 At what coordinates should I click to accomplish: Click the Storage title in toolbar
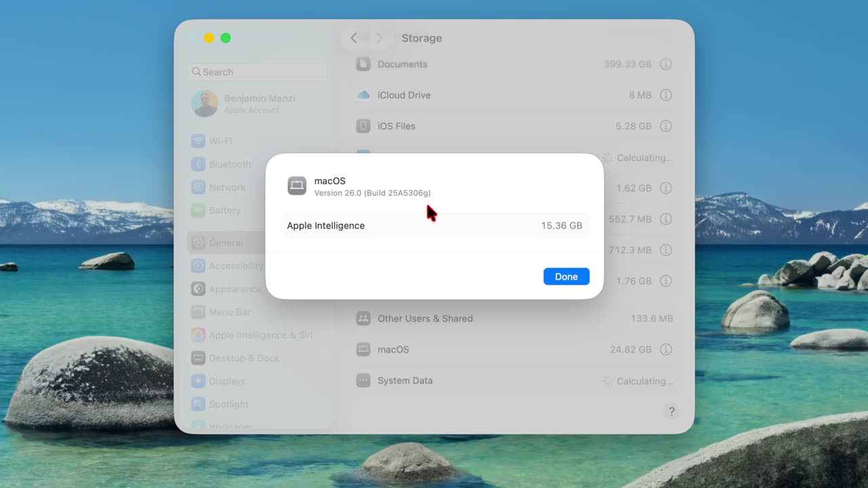422,38
